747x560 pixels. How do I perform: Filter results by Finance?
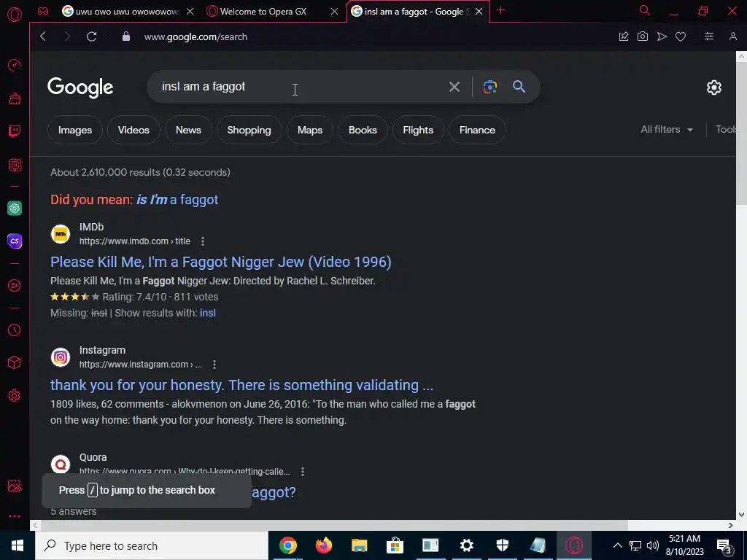pos(477,130)
